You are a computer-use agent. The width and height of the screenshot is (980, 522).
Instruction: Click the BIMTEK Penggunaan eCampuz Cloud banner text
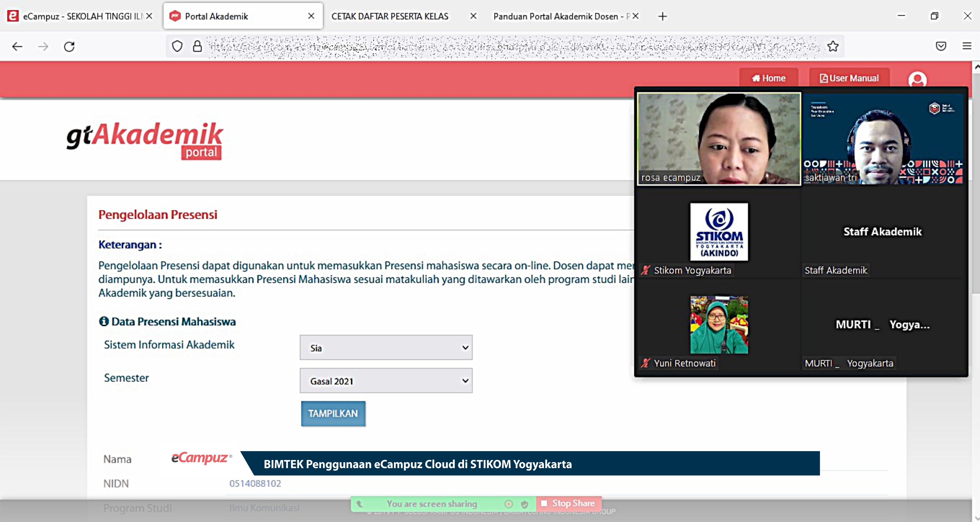coord(418,464)
